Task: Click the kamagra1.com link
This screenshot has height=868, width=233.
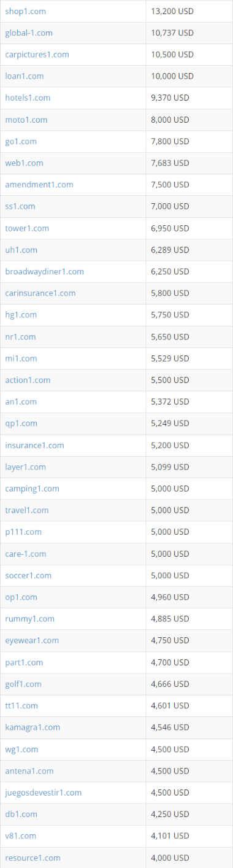Action: [x=32, y=727]
